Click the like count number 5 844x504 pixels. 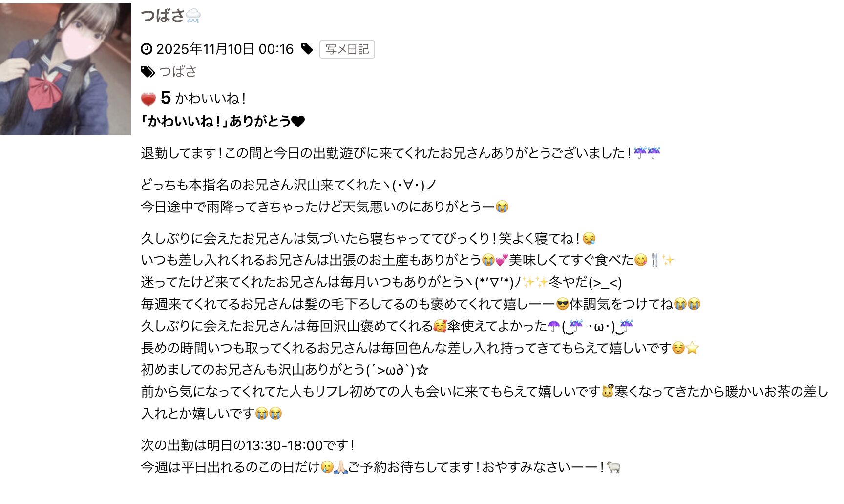166,98
